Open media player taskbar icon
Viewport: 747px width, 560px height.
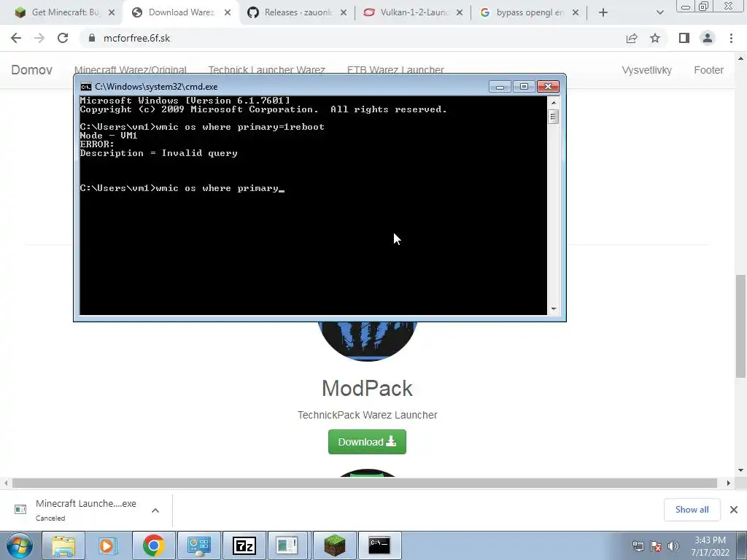[108, 545]
